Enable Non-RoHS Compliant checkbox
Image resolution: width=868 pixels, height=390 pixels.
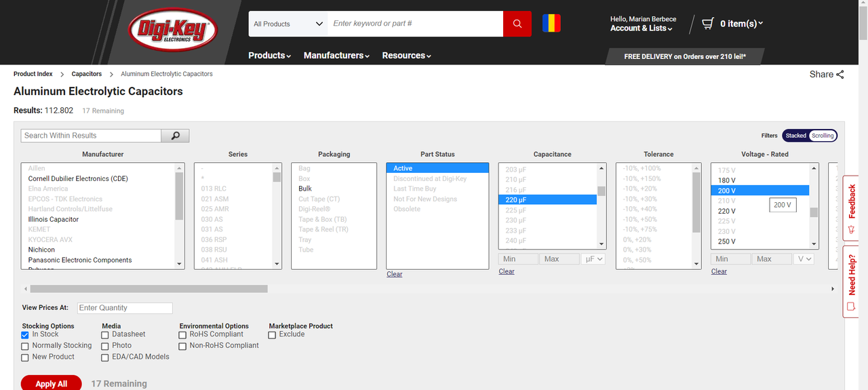point(182,346)
